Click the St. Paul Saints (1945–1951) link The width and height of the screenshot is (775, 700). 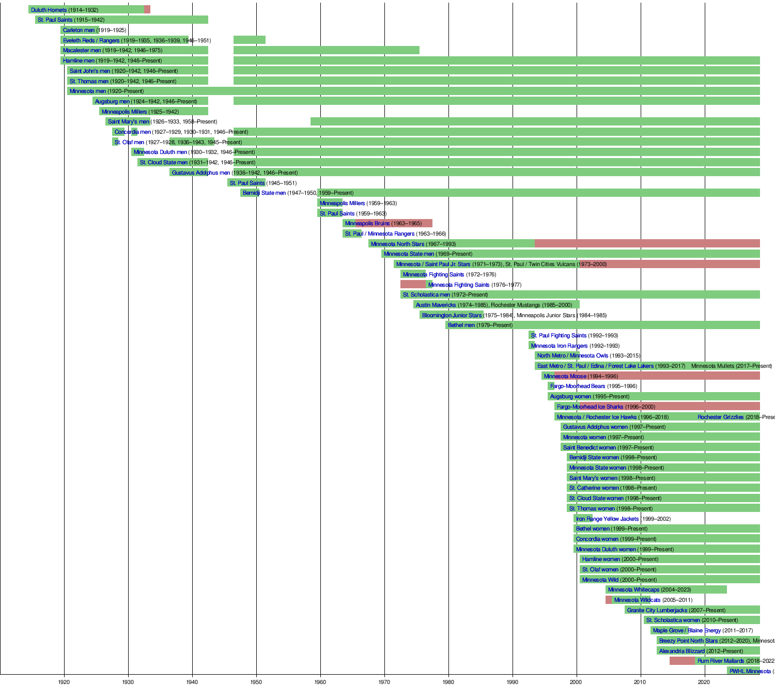(x=247, y=183)
